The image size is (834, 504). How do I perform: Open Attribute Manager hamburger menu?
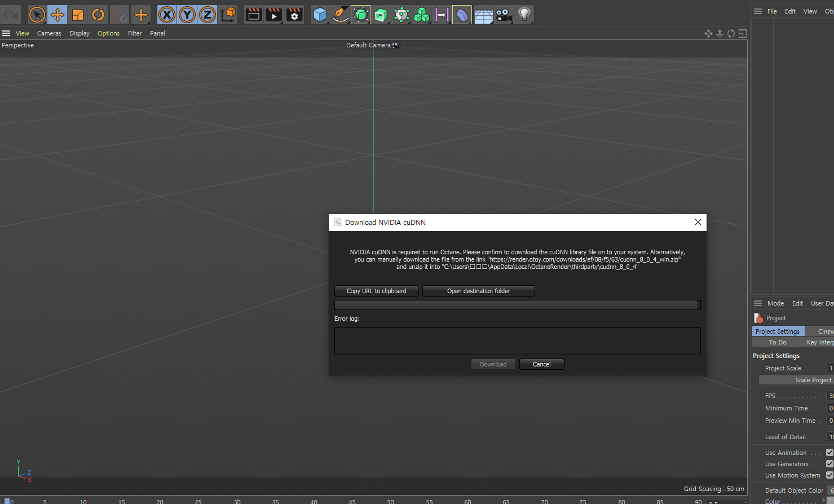758,303
